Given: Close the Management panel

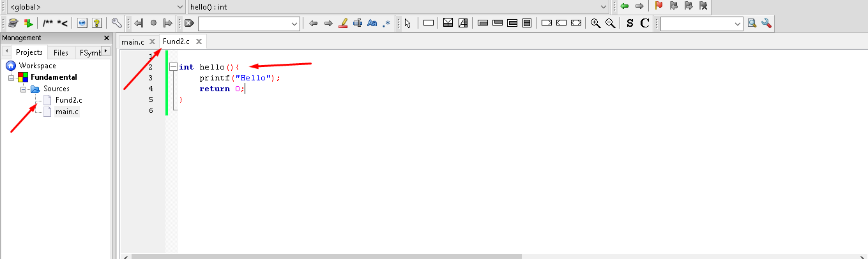Looking at the screenshot, I should point(107,38).
